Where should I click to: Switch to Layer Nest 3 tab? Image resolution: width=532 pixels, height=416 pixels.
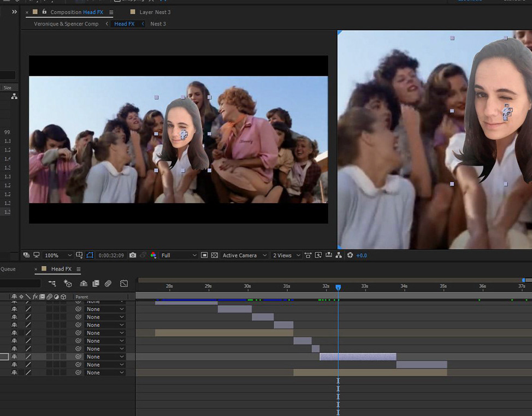(155, 12)
